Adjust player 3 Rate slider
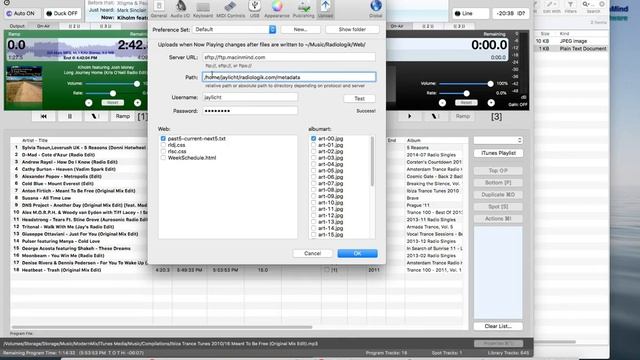 pyautogui.click(x=466, y=93)
